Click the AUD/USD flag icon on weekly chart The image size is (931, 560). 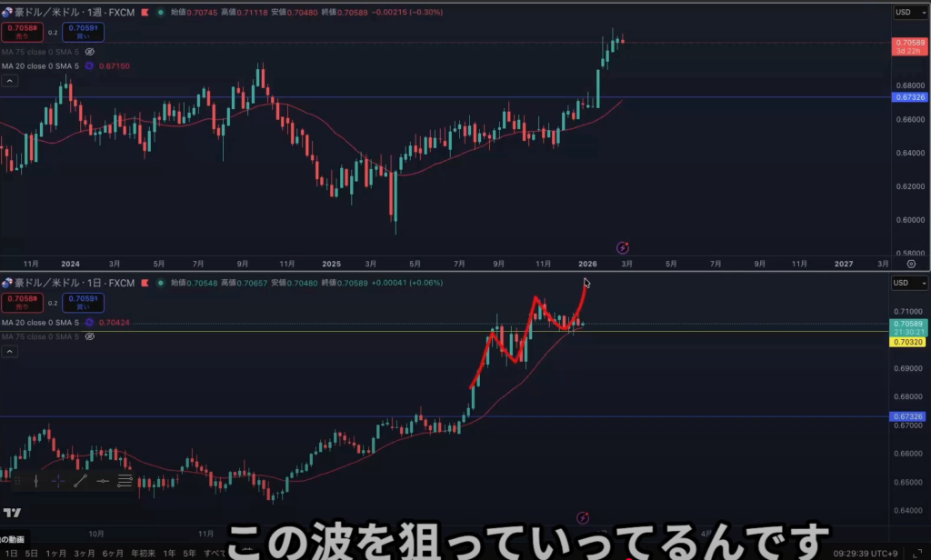pyautogui.click(x=7, y=12)
